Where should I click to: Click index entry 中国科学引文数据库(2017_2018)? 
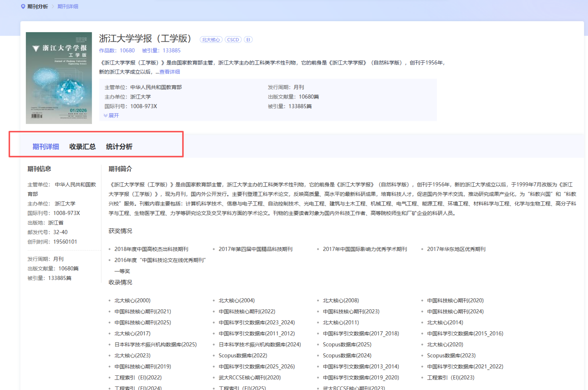pyautogui.click(x=361, y=334)
